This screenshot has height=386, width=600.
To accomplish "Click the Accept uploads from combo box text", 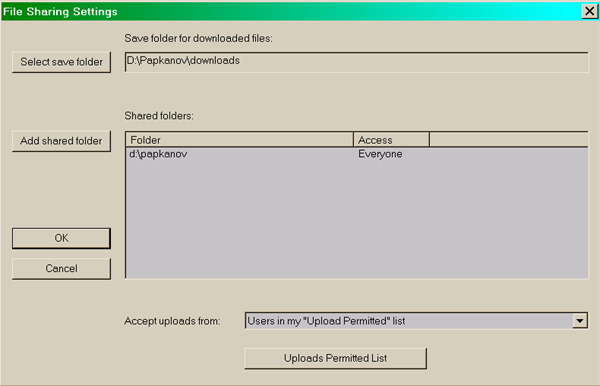I will point(409,321).
